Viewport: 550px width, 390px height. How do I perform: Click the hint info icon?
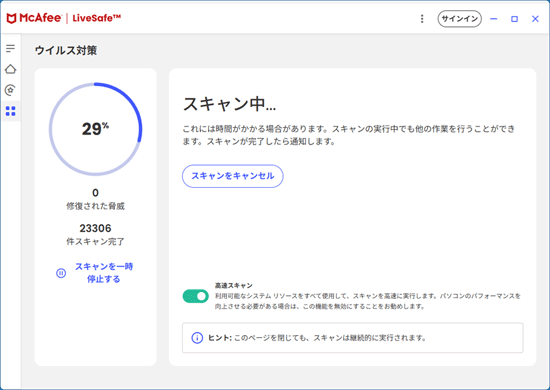(197, 338)
